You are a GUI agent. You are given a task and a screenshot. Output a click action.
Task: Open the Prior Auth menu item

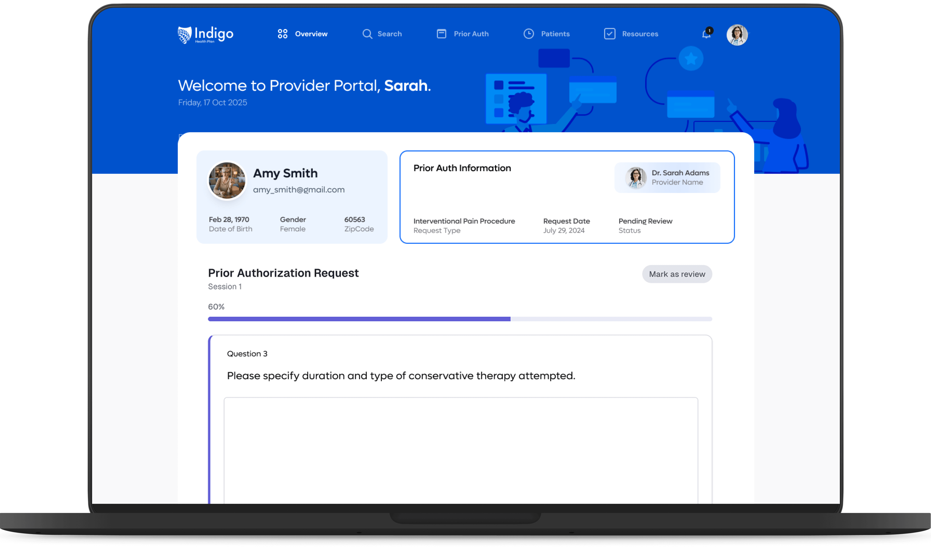tap(471, 34)
